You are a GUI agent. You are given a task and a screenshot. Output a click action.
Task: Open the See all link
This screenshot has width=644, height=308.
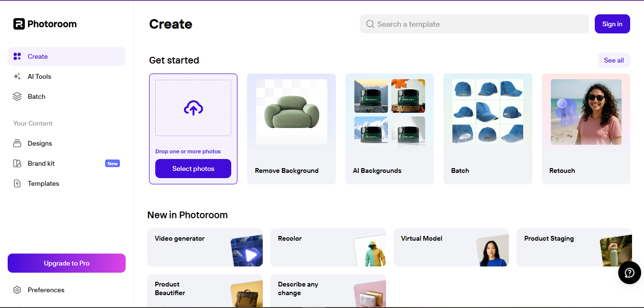point(613,60)
